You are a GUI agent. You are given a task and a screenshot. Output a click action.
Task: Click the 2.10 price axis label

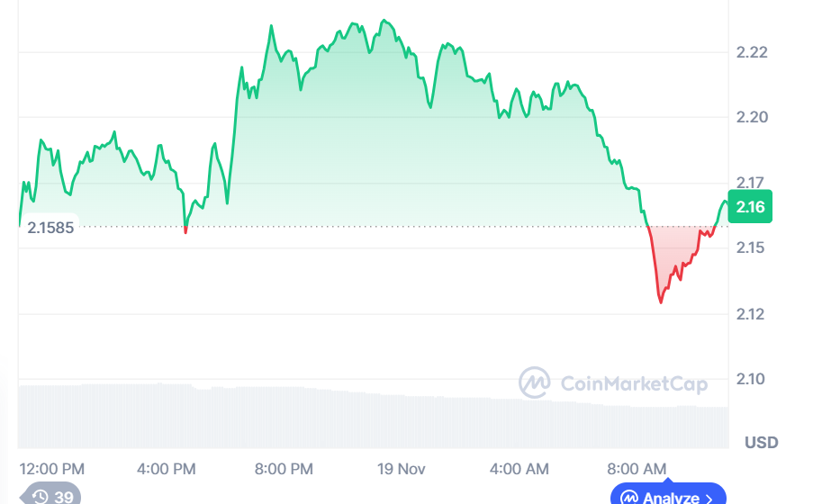click(750, 378)
